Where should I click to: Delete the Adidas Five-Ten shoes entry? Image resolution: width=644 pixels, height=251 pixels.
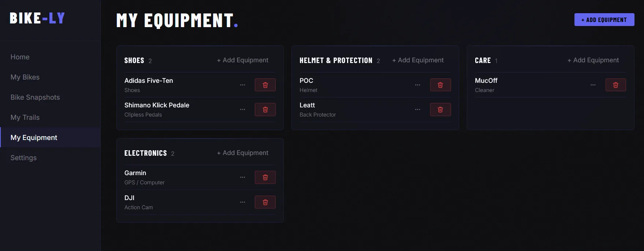[265, 85]
